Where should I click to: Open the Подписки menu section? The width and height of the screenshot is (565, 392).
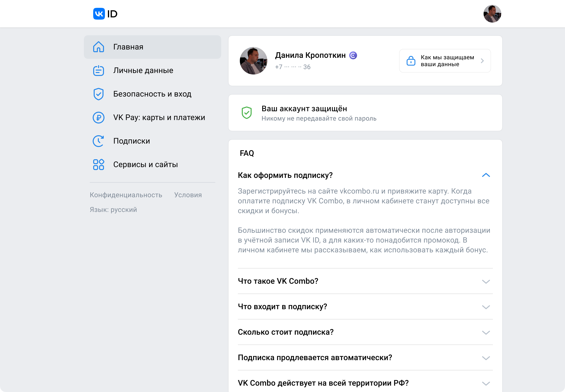[131, 141]
